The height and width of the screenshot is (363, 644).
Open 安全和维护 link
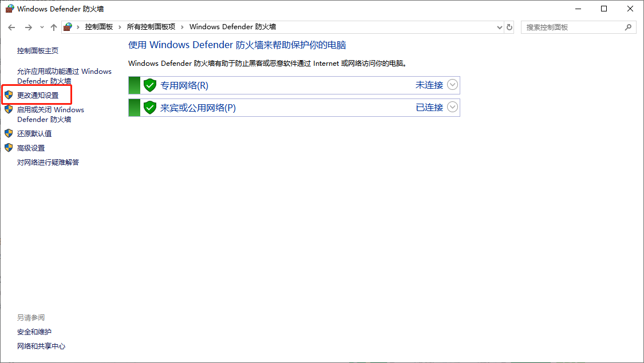pyautogui.click(x=34, y=332)
